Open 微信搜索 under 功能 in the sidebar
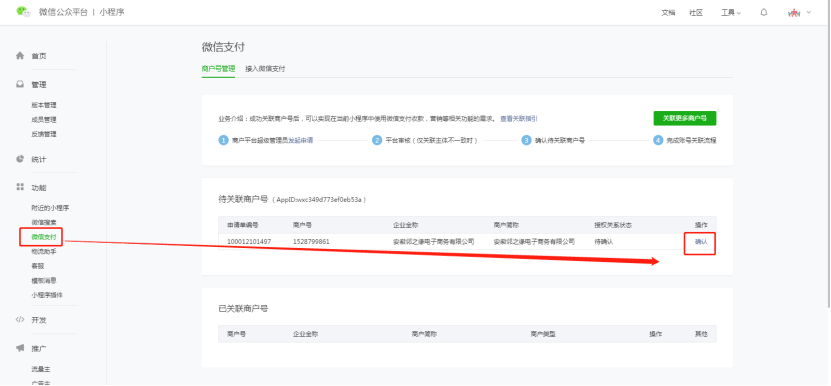This screenshot has height=386, width=831. coord(44,222)
